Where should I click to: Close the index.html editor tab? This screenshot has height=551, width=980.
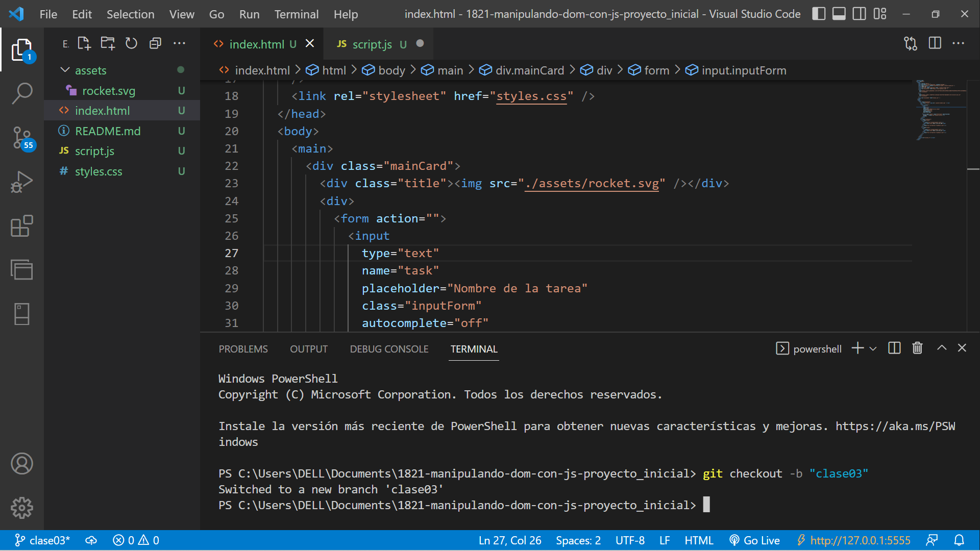click(x=310, y=44)
